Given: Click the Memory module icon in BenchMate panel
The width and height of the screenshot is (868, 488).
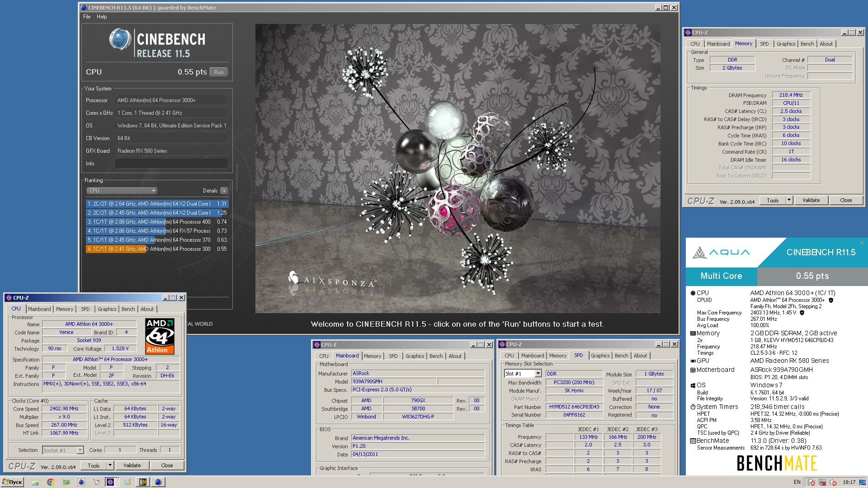Looking at the screenshot, I should tap(693, 333).
